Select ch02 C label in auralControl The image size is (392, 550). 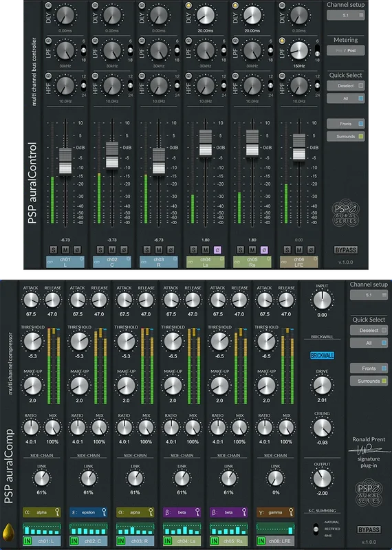[x=112, y=262]
